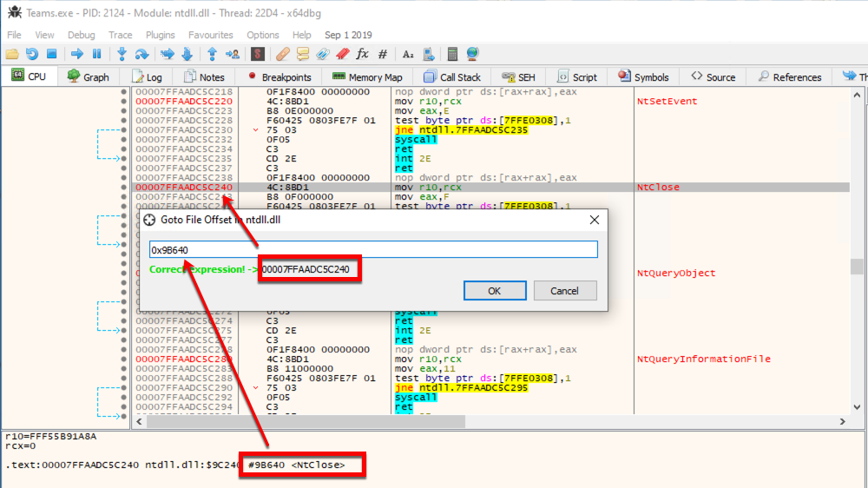This screenshot has width=868, height=488.
Task: Stop debugging with the blue square icon
Action: tap(51, 54)
